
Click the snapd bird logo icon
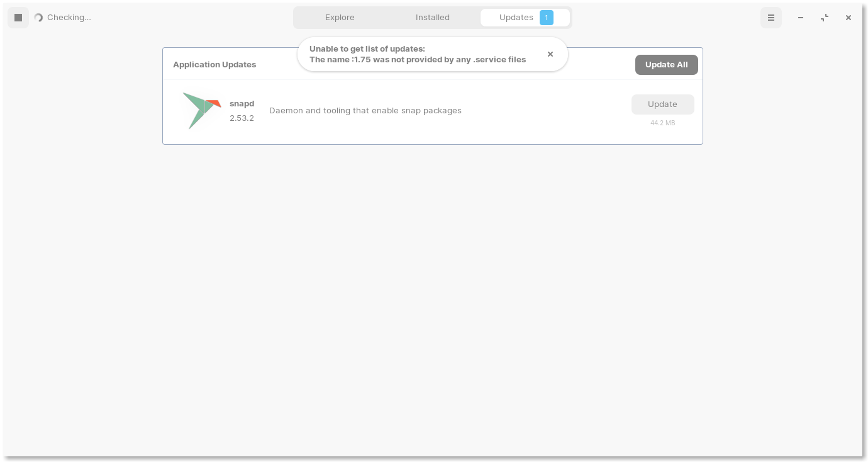pos(202,110)
